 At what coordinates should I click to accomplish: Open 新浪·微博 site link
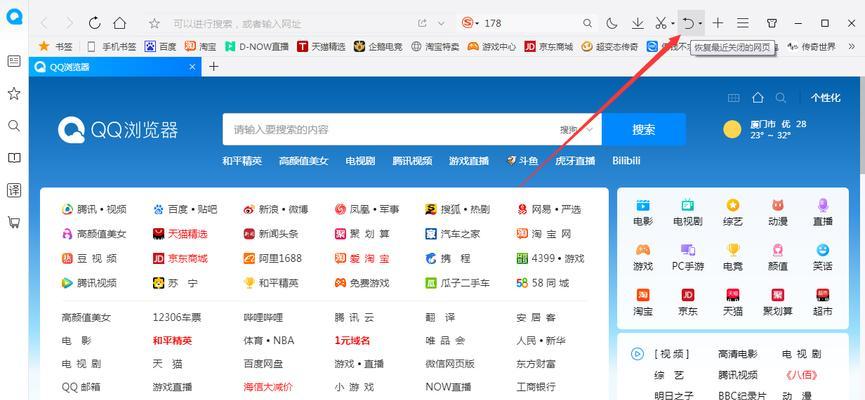tap(276, 210)
